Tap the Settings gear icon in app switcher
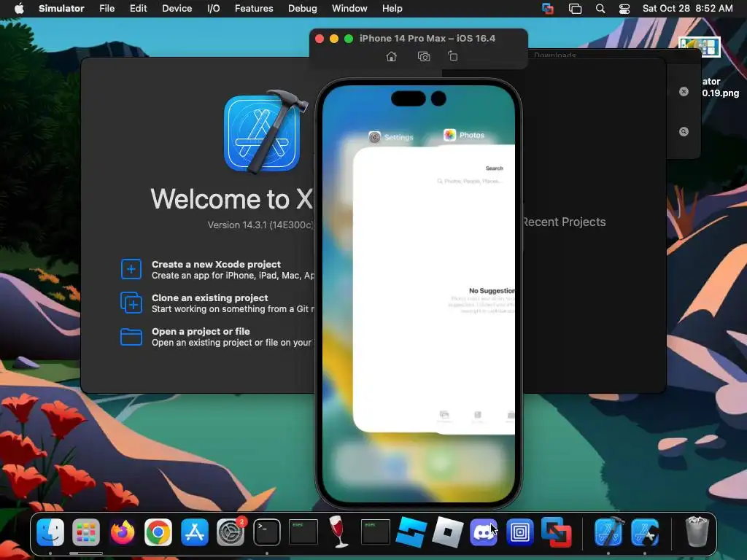This screenshot has height=560, width=747. (374, 137)
